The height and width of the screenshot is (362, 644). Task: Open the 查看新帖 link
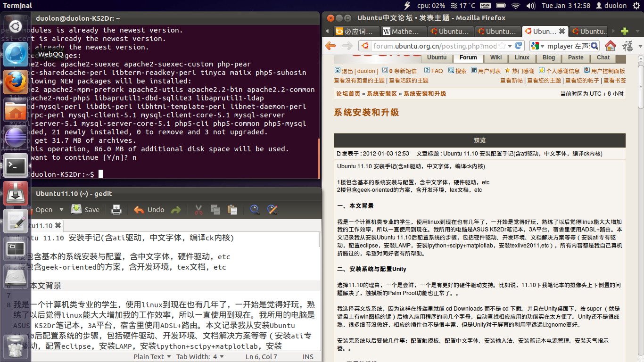coord(512,81)
